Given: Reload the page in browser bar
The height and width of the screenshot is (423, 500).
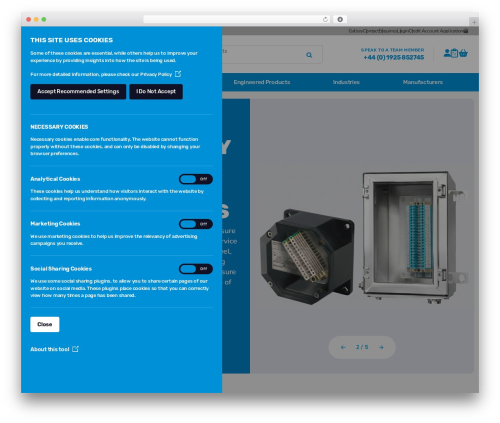Looking at the screenshot, I should coord(325,19).
